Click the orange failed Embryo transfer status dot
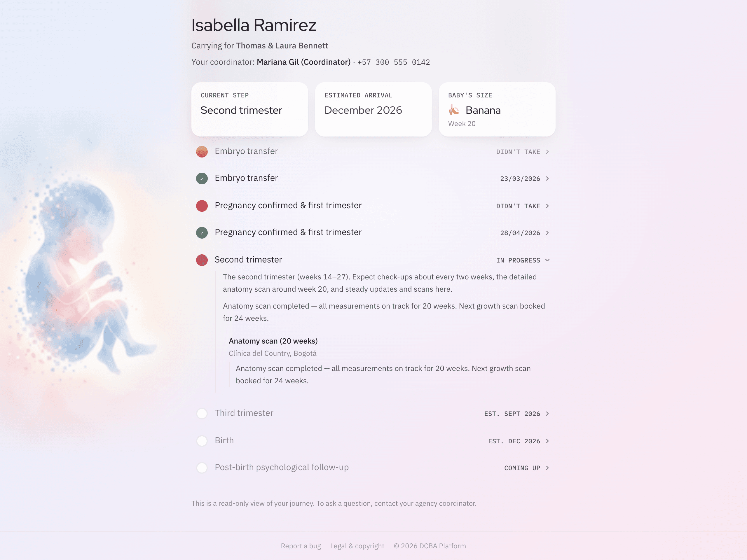747x560 pixels. point(202,152)
